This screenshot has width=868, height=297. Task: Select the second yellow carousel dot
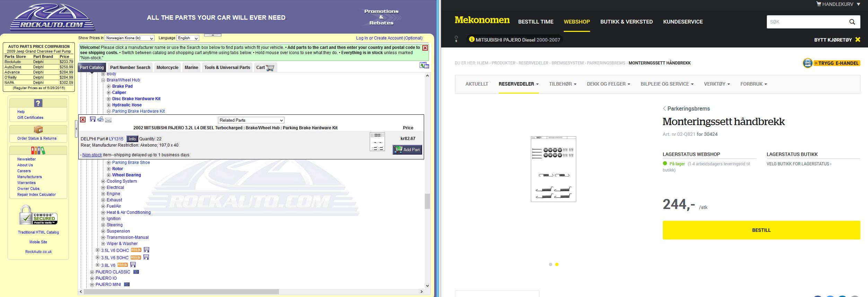pyautogui.click(x=557, y=264)
